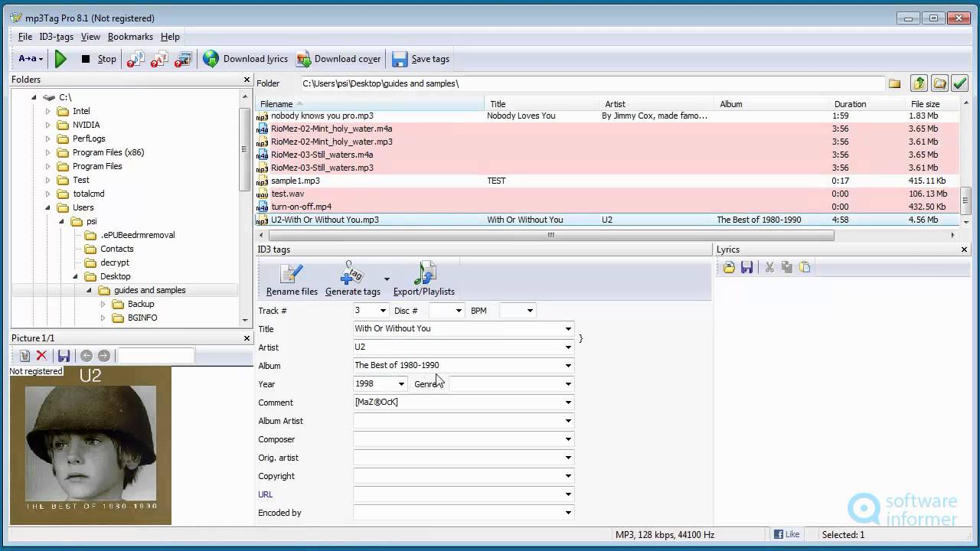This screenshot has height=551, width=980.
Task: Click the URL field label link
Action: coord(266,494)
